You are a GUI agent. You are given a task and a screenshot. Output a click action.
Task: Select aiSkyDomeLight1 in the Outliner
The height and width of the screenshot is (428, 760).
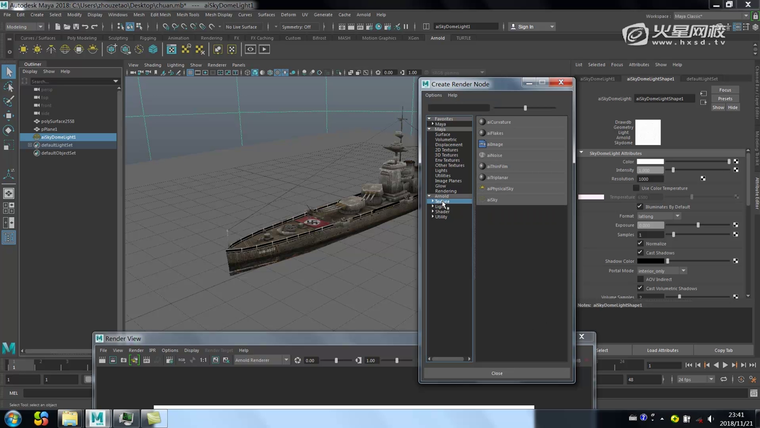coord(59,137)
